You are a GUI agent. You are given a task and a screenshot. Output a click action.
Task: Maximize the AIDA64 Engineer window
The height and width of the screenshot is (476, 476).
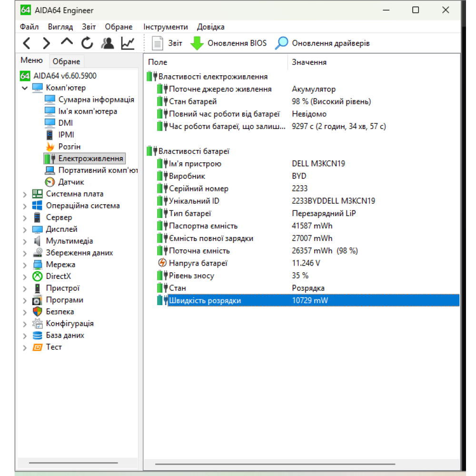pos(416,10)
